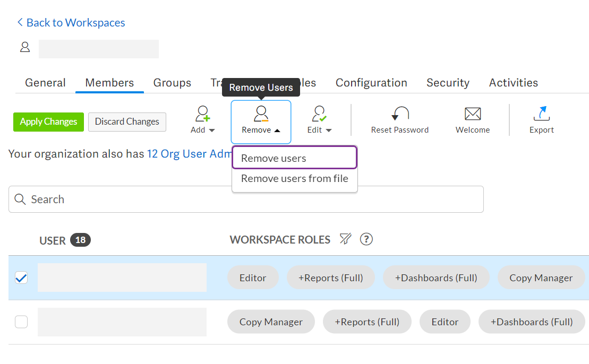Click the help icon beside Workspace Roles
The height and width of the screenshot is (364, 589).
(x=366, y=239)
